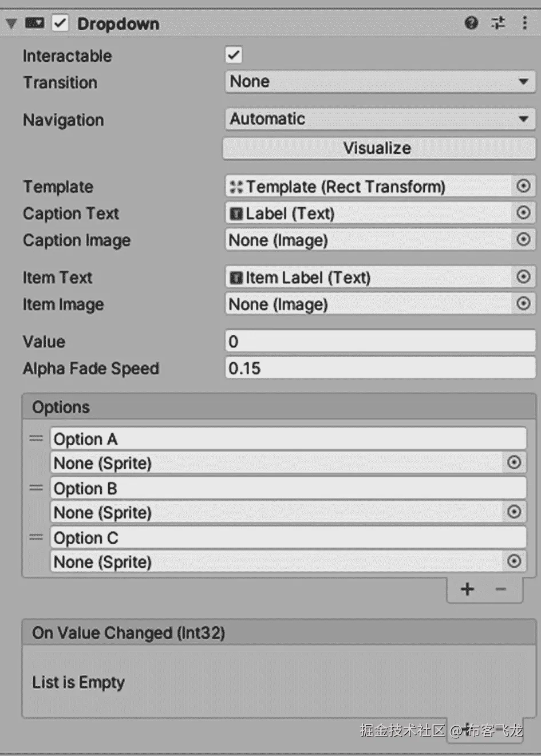Open object picker for Caption Text field
The image size is (541, 756).
[523, 213]
